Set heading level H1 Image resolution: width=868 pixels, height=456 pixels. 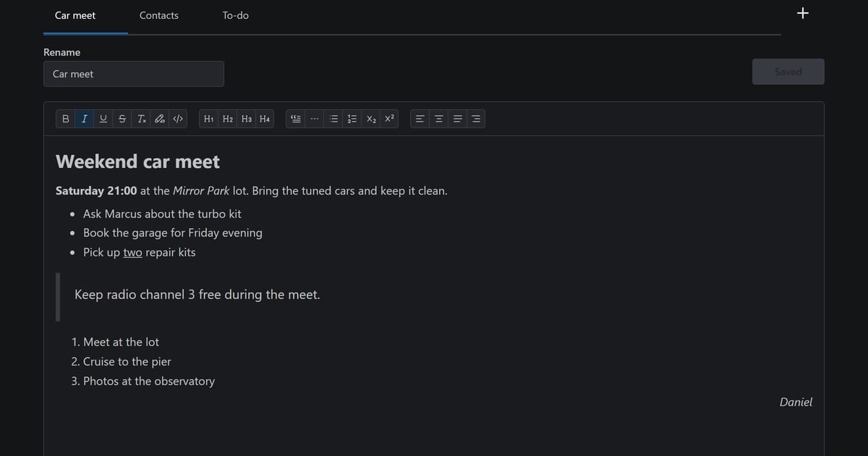point(209,119)
